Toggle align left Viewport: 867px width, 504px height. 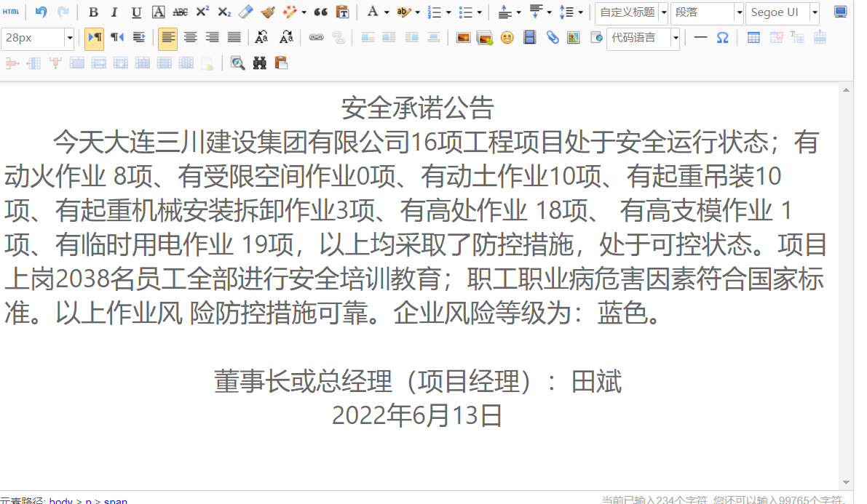[167, 38]
